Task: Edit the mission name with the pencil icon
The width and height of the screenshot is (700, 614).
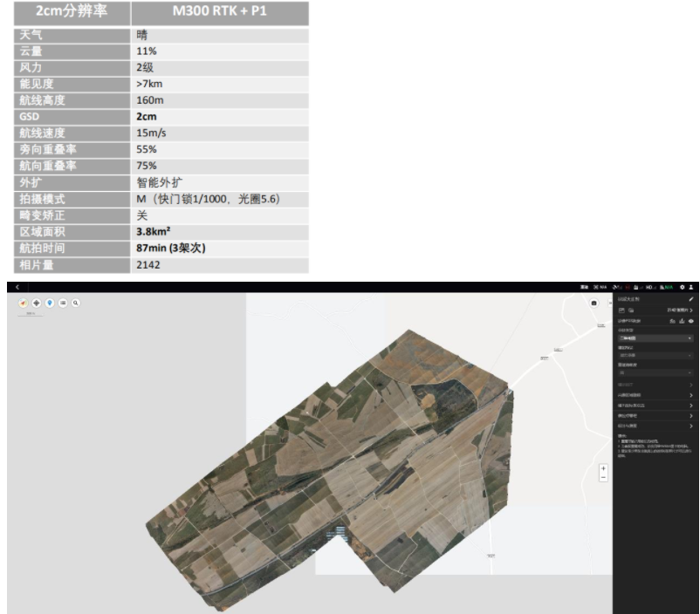Action: click(691, 299)
